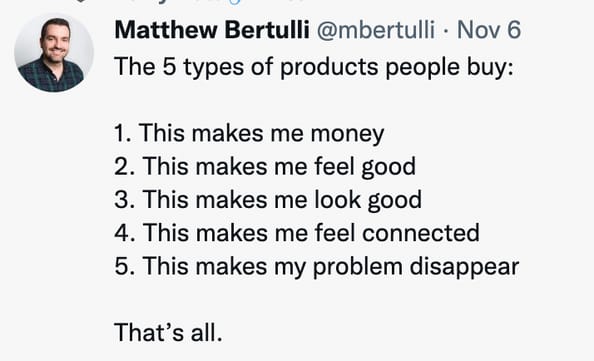Screen dimensions: 594x361
Task: Click the word "disappear" in item five
Action: point(464,267)
